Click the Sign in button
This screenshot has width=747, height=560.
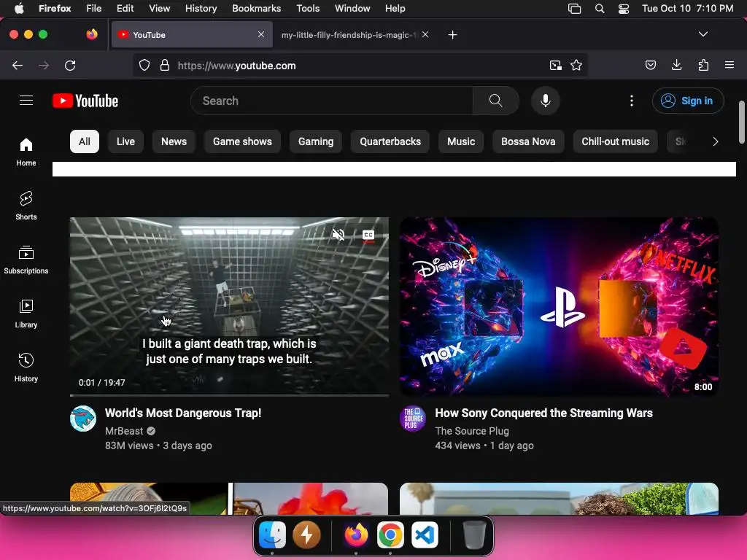click(688, 101)
